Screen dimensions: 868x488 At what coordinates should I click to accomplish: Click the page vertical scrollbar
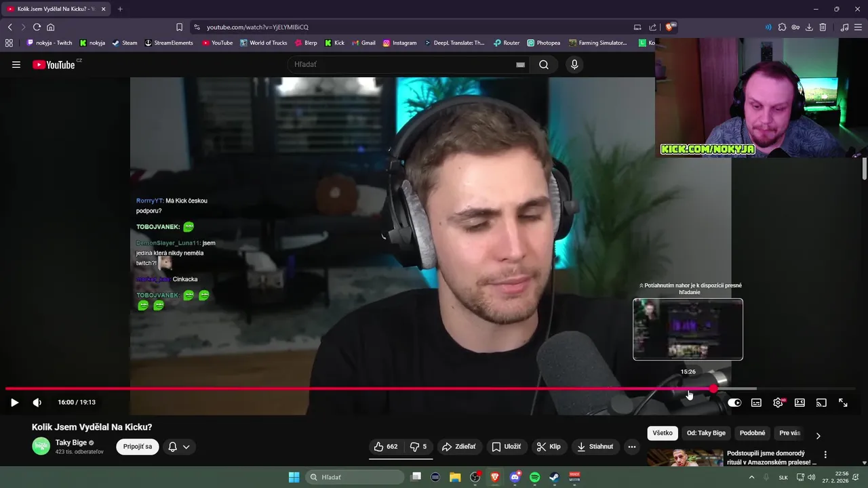click(865, 169)
